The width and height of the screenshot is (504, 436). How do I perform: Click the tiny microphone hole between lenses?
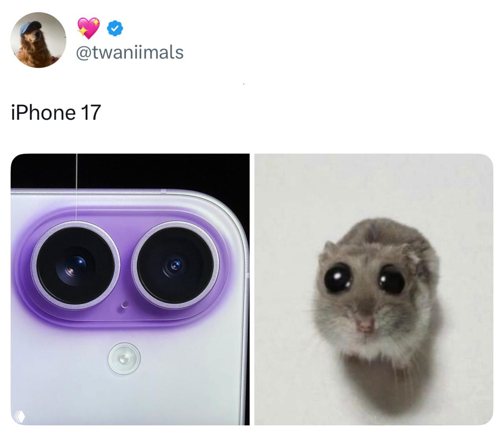(125, 305)
